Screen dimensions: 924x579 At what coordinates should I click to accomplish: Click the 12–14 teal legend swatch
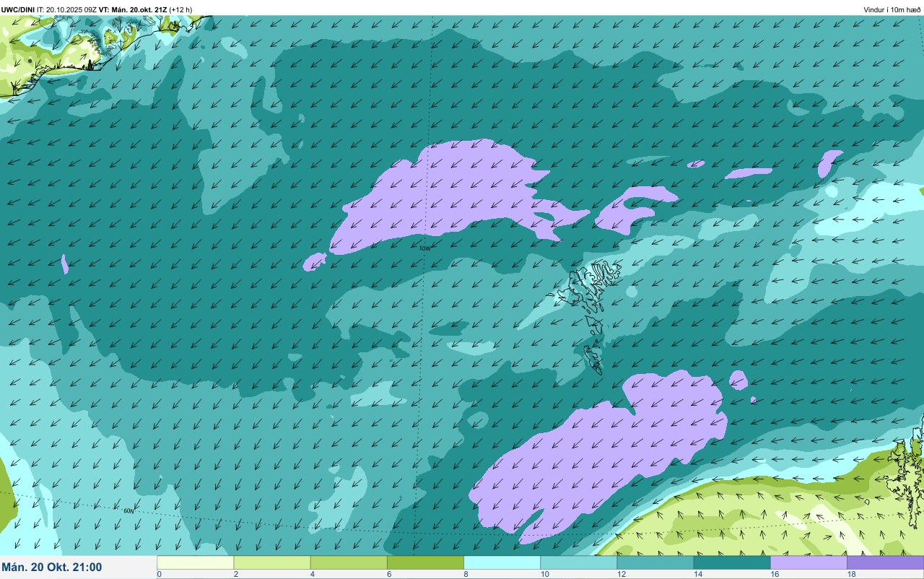[655, 562]
